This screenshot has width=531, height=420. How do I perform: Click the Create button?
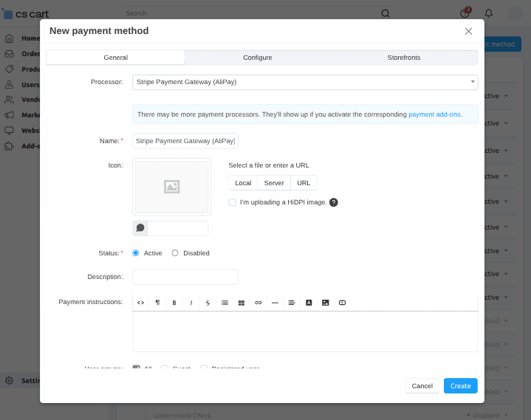point(460,386)
